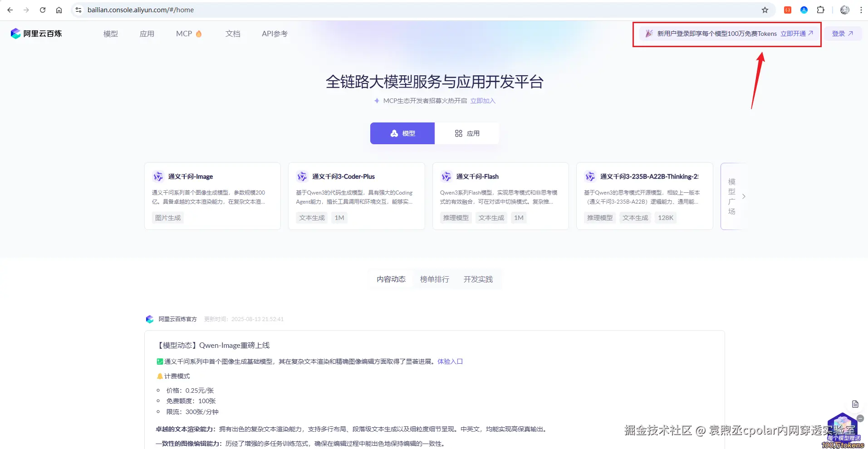868x449 pixels.
Task: Open the 模型 navigation menu
Action: click(x=111, y=34)
